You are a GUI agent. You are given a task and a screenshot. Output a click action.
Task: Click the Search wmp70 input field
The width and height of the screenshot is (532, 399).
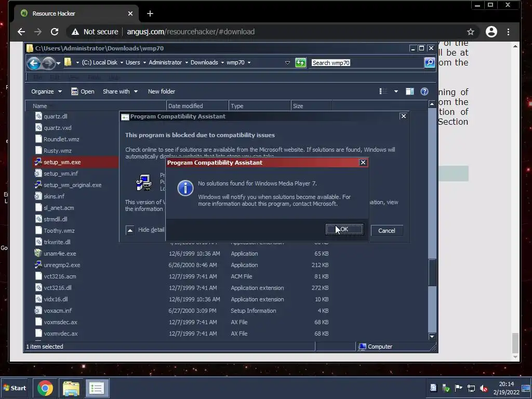pyautogui.click(x=367, y=63)
